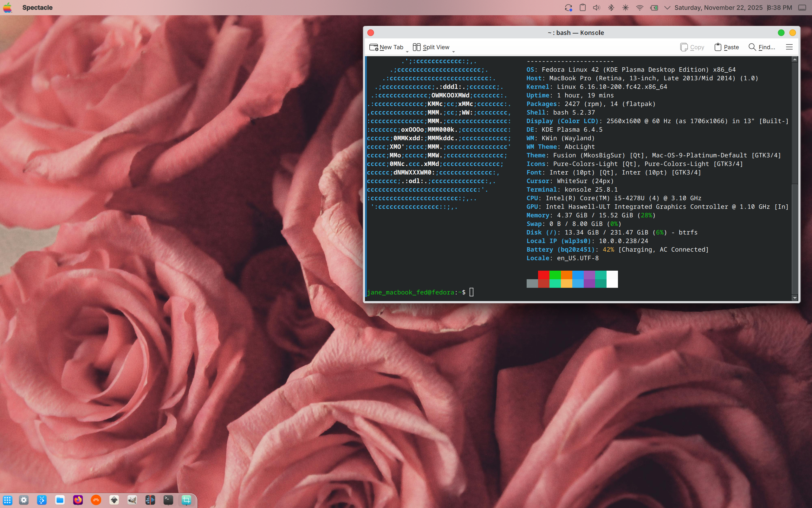
Task: Open the Bluetooth icon in the menu bar
Action: [611, 8]
